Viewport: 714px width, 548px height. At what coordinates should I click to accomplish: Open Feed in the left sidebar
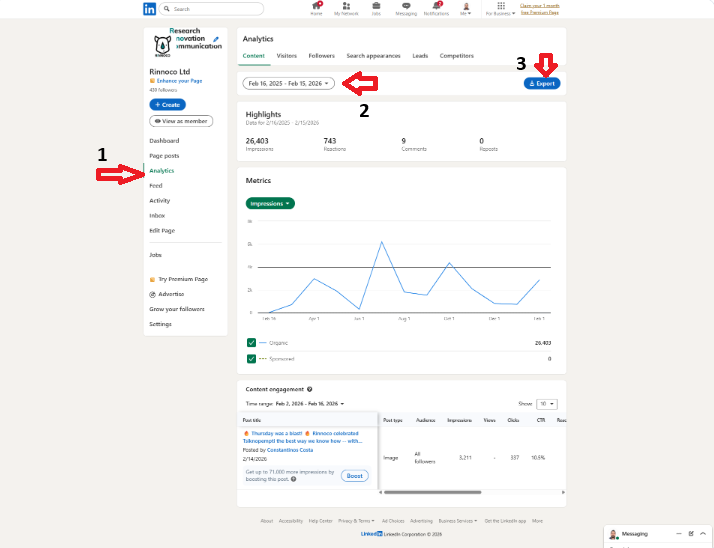tap(156, 186)
